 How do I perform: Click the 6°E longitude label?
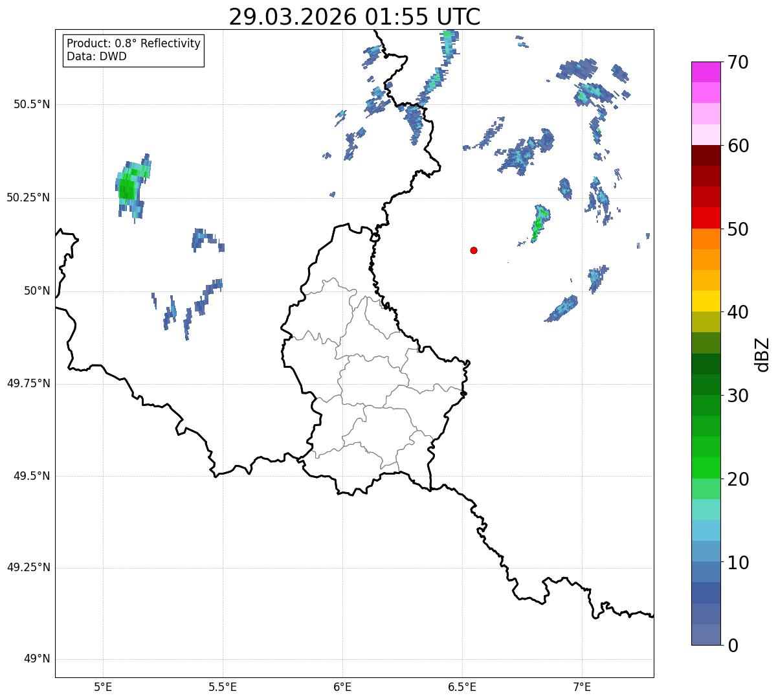tap(342, 686)
